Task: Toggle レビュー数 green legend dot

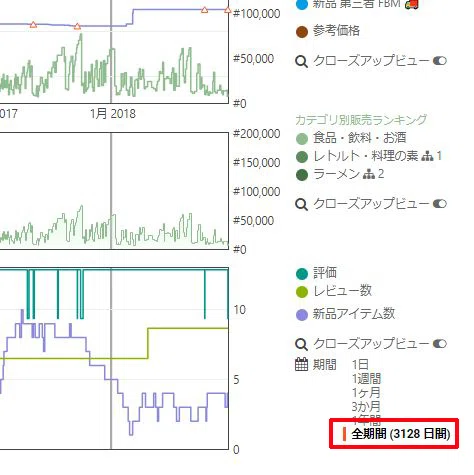Action: [302, 292]
